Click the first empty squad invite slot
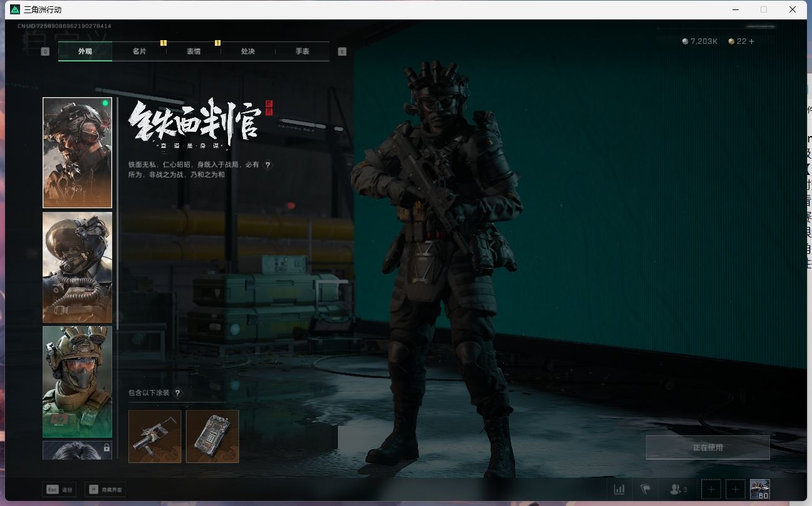Viewport: 812px width, 506px height. (x=710, y=489)
